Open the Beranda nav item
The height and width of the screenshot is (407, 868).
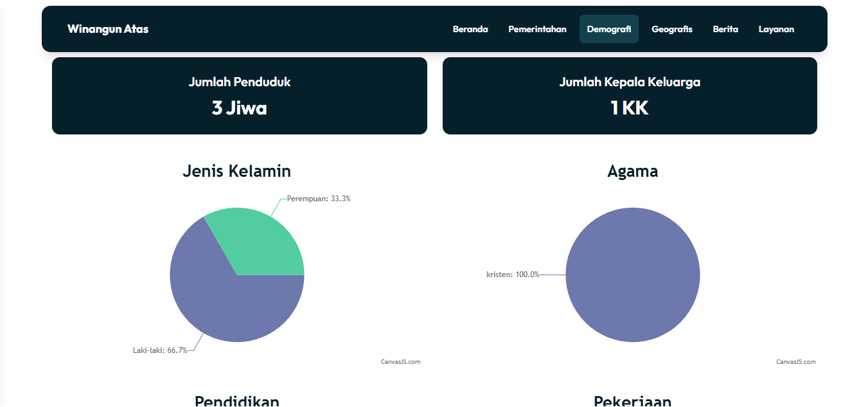coord(470,29)
